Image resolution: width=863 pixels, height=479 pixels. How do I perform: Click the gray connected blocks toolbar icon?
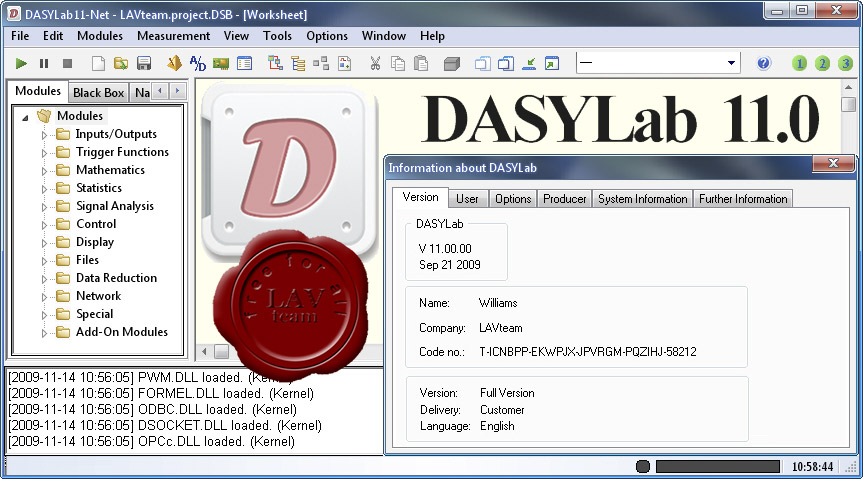coord(321,64)
